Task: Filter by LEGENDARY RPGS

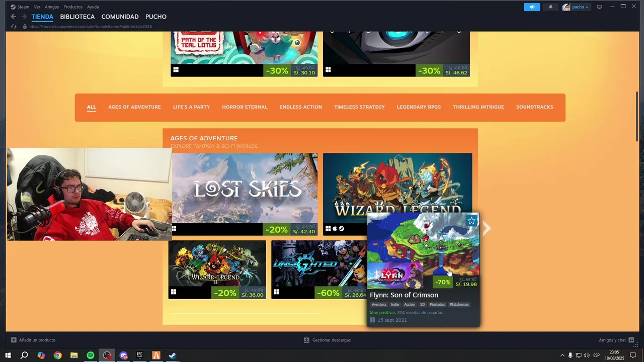Action: coord(419,107)
